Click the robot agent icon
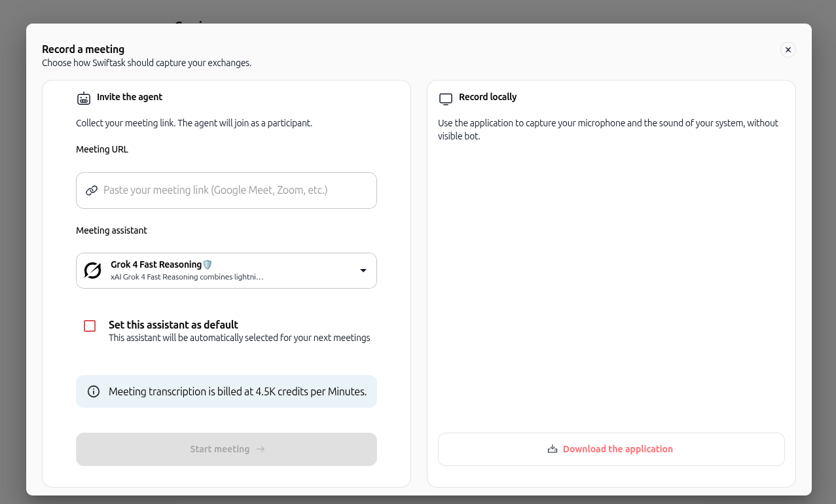 [84, 98]
